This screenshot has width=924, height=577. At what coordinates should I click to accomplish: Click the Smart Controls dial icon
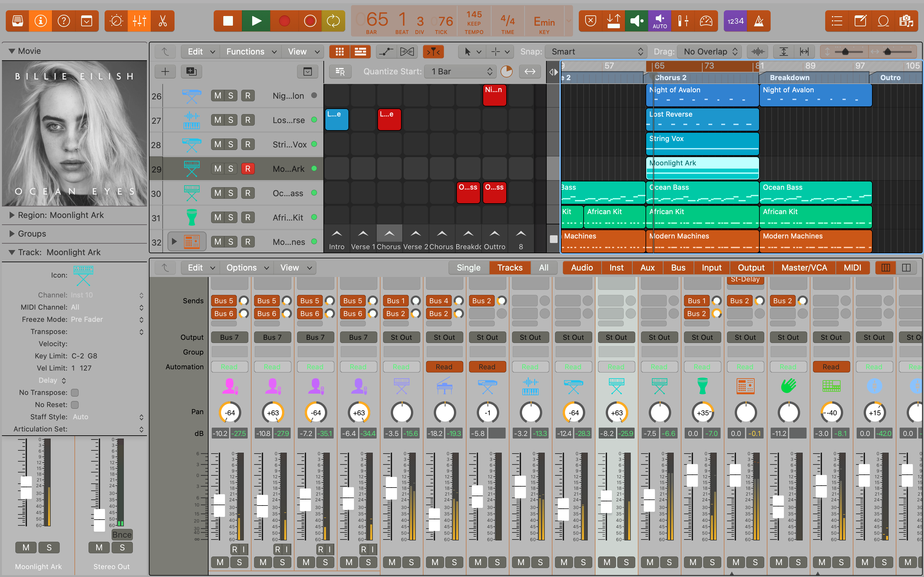click(x=116, y=21)
